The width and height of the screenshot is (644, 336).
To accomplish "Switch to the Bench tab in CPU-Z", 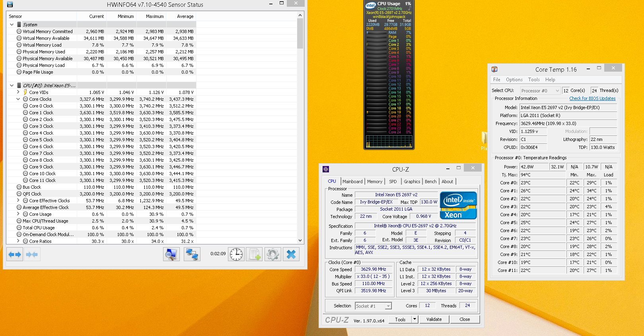I will (431, 182).
